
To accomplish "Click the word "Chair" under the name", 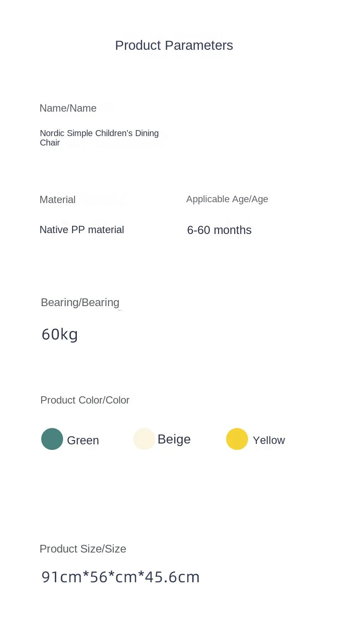I will pyautogui.click(x=50, y=143).
